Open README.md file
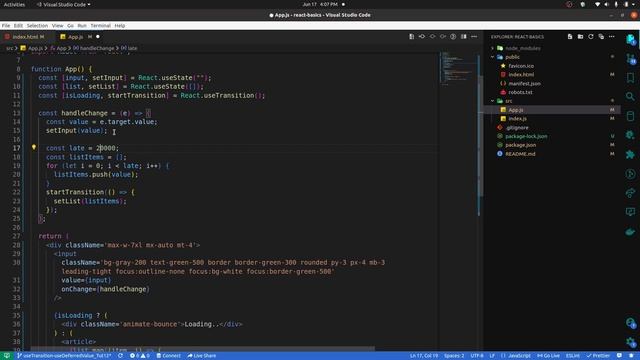The image size is (640, 360). coord(520,154)
